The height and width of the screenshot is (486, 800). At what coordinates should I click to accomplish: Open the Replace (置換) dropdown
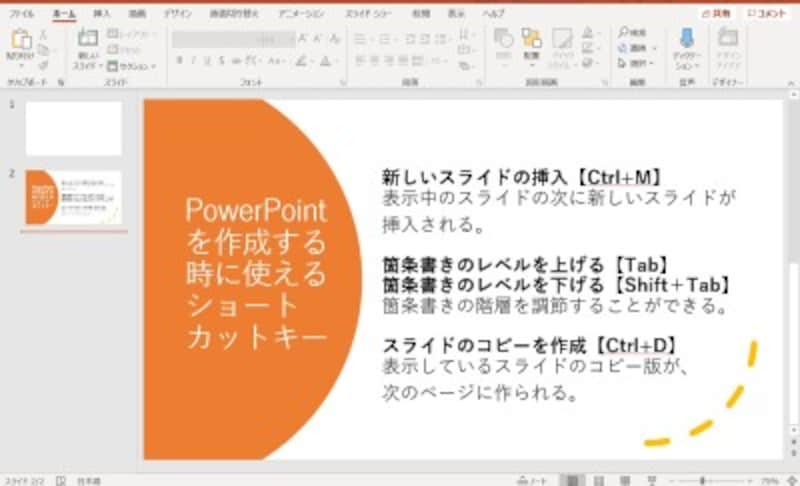click(x=637, y=48)
